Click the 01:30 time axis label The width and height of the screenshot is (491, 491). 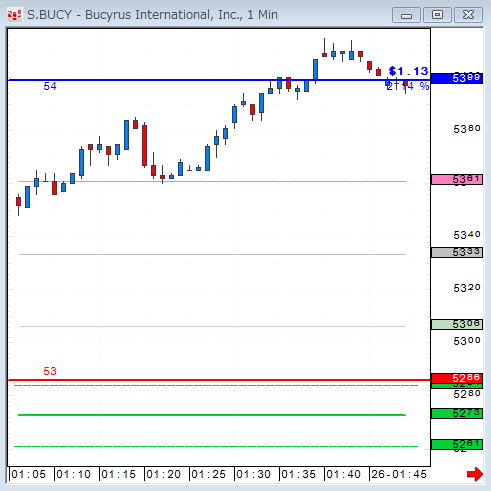tap(253, 474)
